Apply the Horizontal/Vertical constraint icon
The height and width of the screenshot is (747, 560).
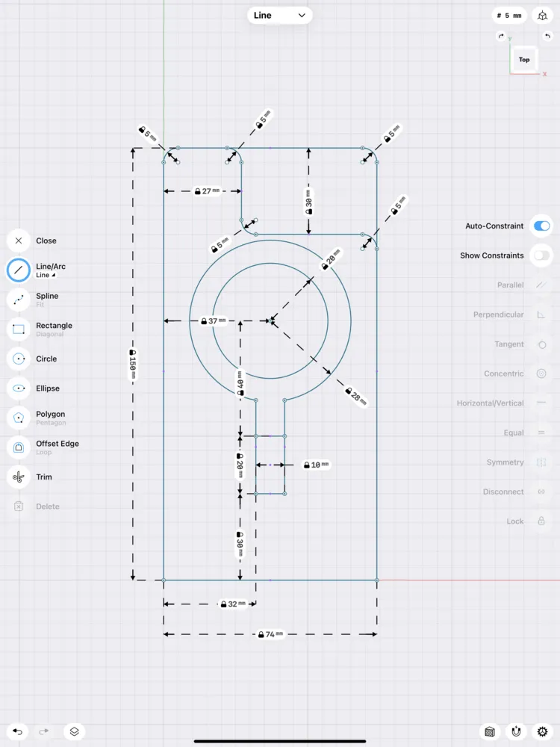(541, 403)
